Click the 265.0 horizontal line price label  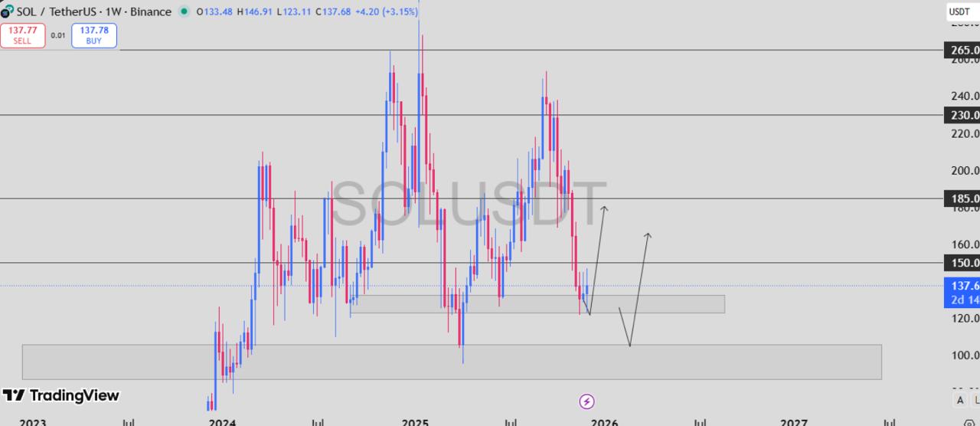click(963, 51)
